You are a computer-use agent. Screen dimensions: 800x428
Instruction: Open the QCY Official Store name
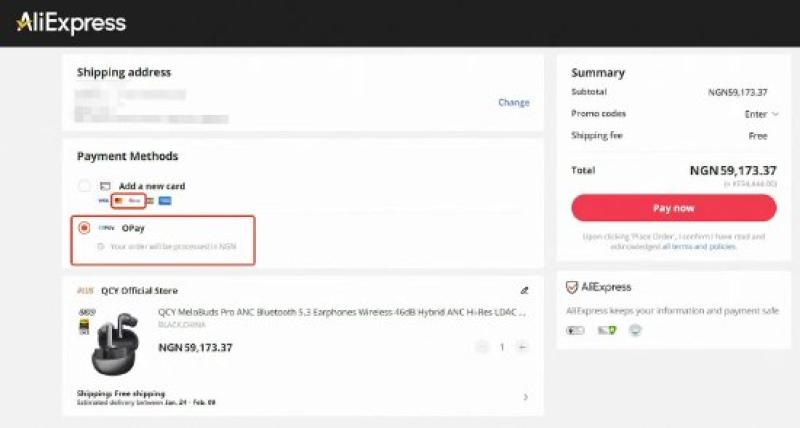coord(139,291)
